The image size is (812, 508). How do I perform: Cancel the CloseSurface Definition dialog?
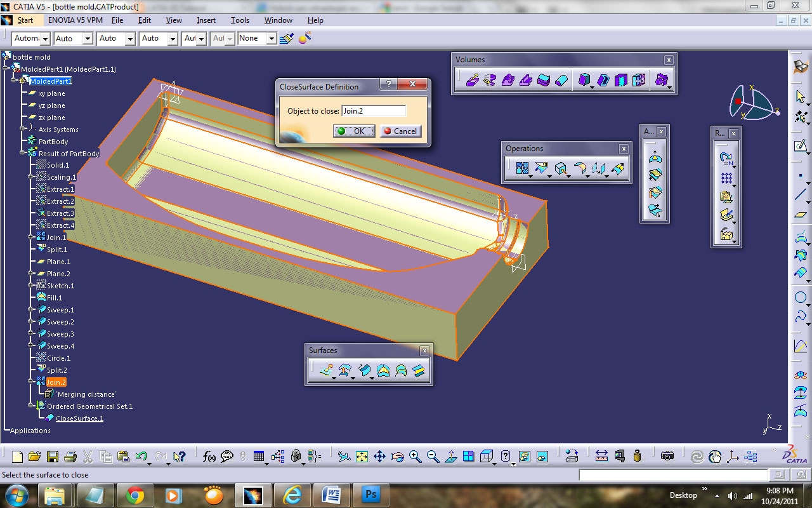(400, 131)
